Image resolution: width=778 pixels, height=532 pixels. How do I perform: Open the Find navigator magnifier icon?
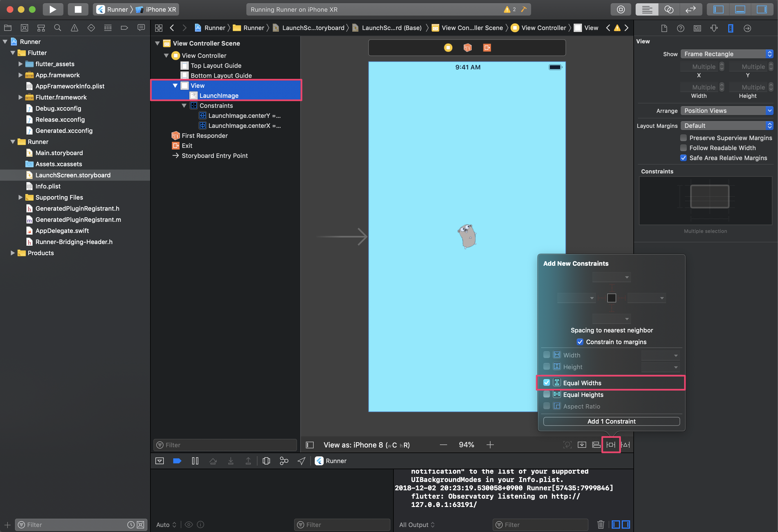coord(58,28)
